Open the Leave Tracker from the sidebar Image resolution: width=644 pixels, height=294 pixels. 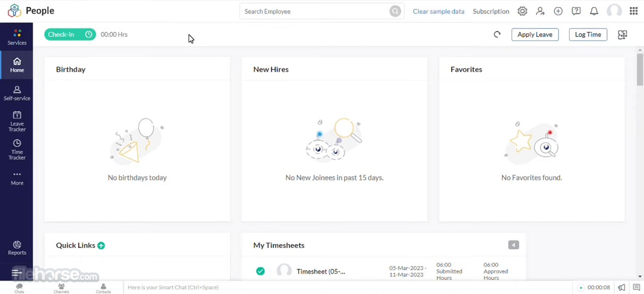[17, 122]
